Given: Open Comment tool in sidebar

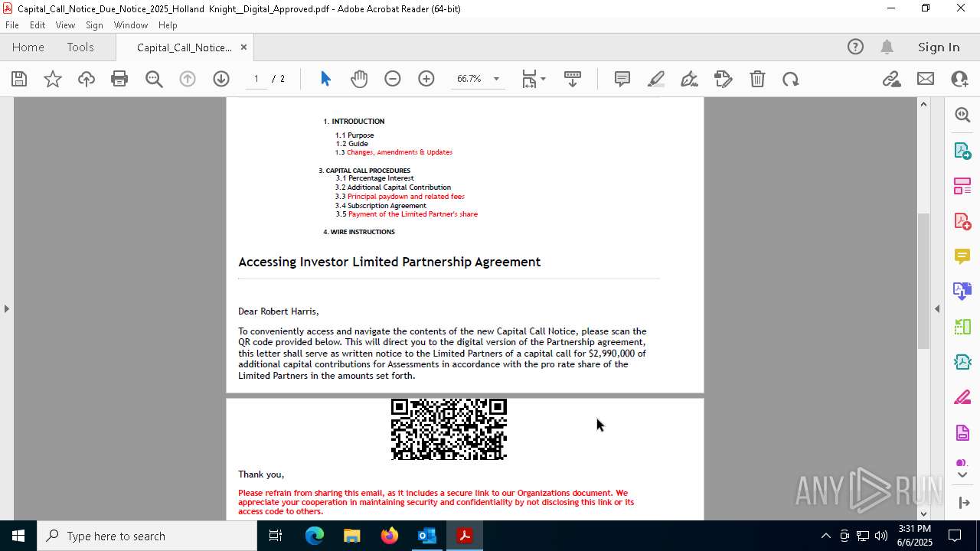Looking at the screenshot, I should pos(962,256).
